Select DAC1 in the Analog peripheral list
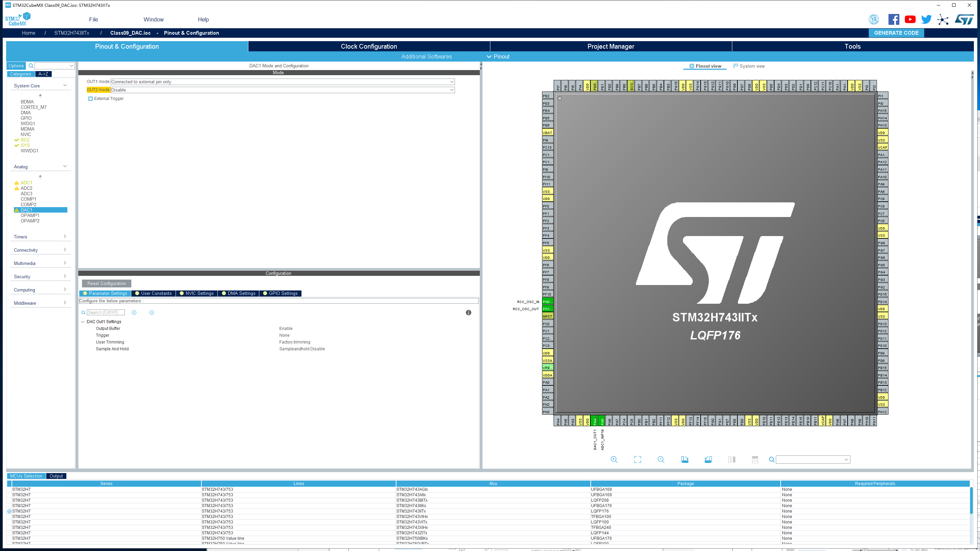The height and width of the screenshot is (551, 980). [x=27, y=210]
